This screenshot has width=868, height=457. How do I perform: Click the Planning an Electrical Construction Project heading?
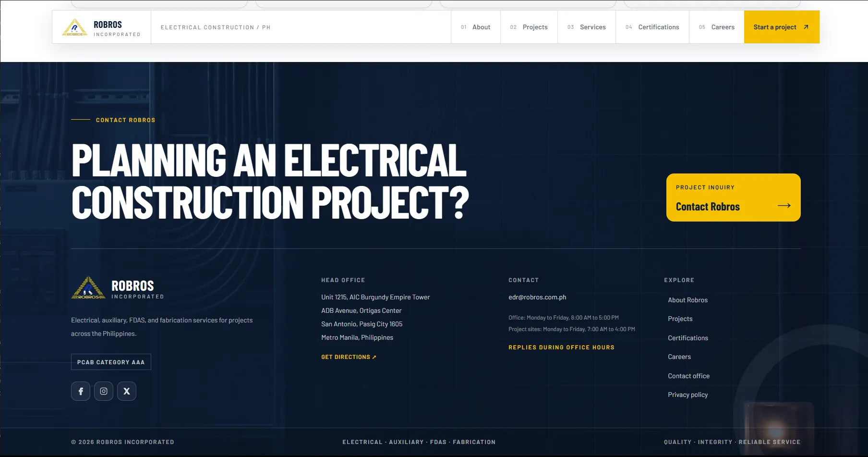270,181
